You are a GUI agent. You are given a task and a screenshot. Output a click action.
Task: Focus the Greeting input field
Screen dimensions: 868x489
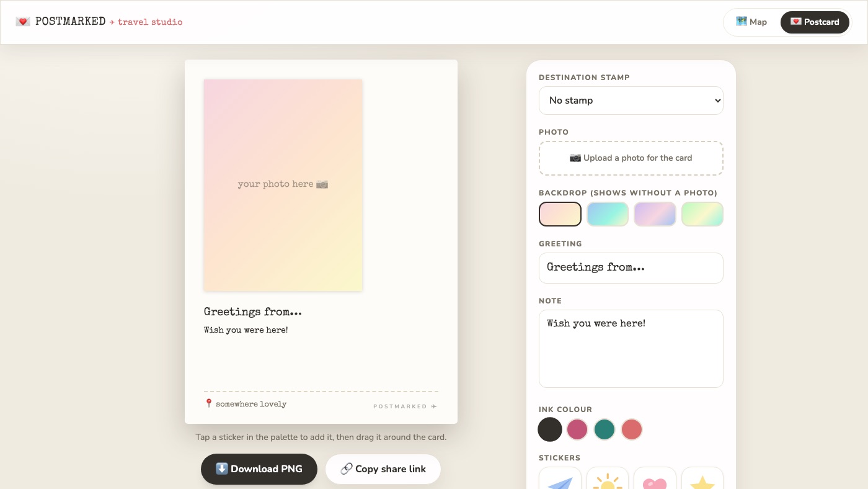[631, 268]
